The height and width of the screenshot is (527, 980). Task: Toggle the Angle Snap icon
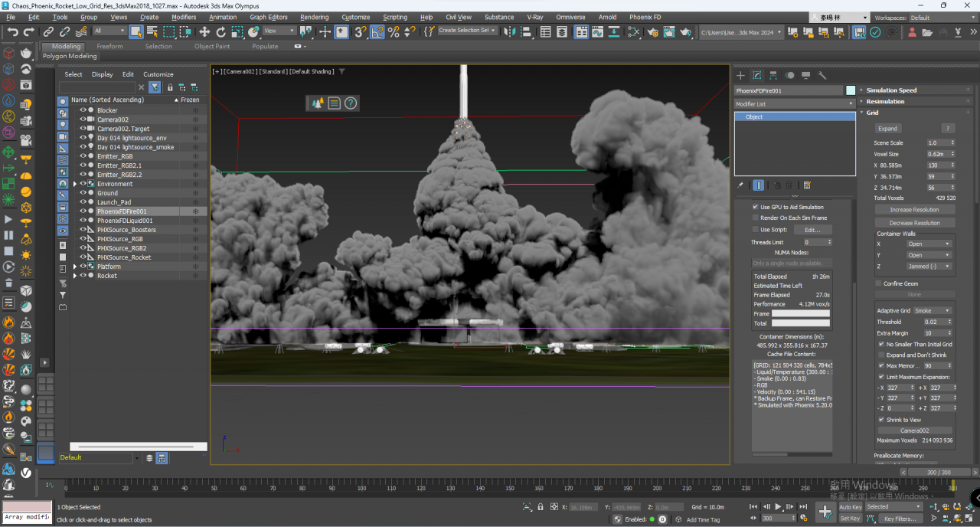377,31
